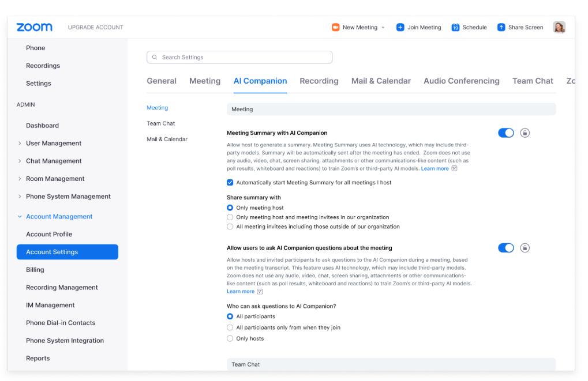588x381 pixels.
Task: Open IM Management in sidebar
Action: tap(50, 305)
